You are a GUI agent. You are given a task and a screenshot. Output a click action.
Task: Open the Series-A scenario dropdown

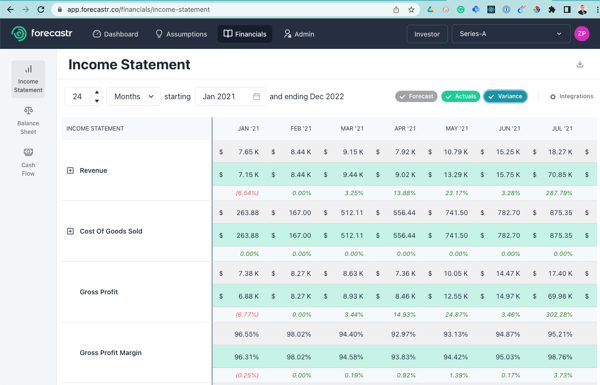click(x=510, y=34)
